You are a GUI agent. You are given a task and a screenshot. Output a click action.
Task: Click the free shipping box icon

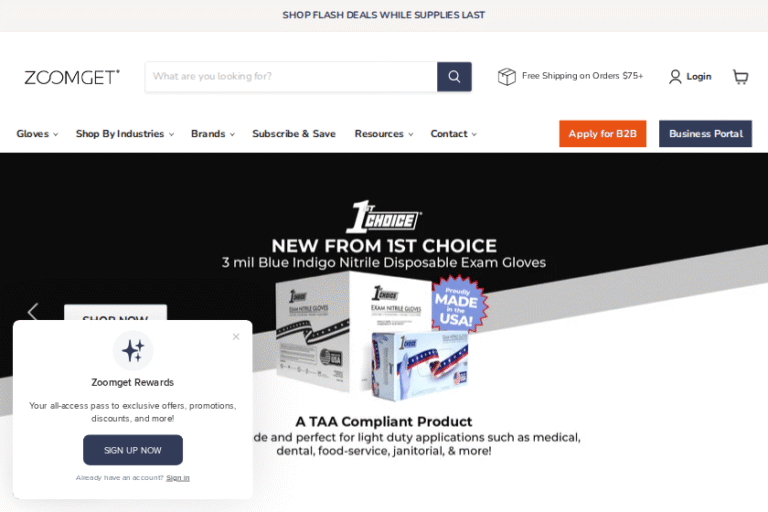[x=506, y=76]
